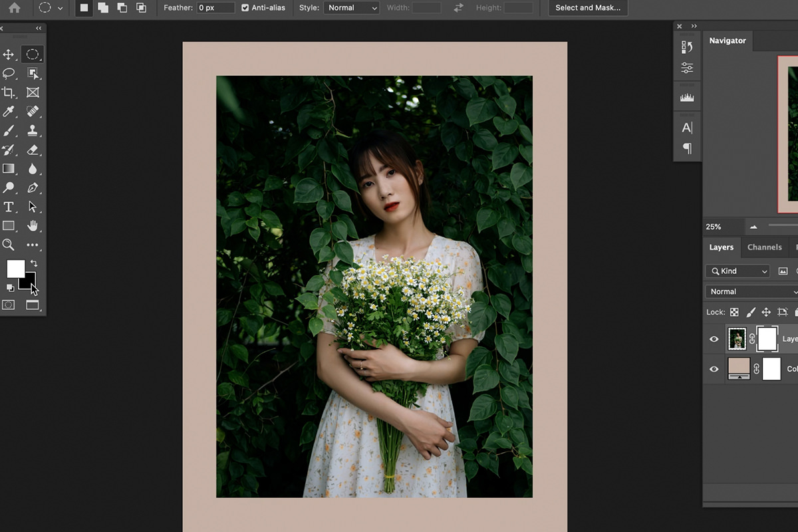The width and height of the screenshot is (798, 532).
Task: Open Select and Mask
Action: (x=588, y=7)
